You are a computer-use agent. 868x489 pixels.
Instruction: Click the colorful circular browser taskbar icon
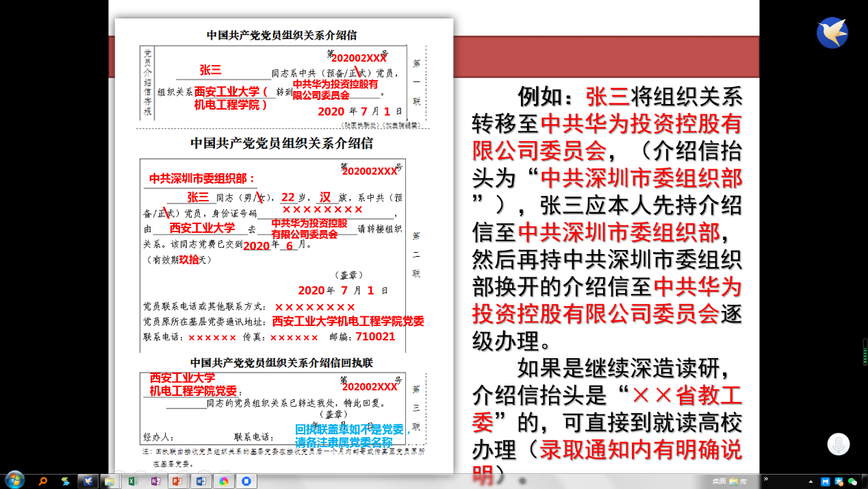pos(223,481)
